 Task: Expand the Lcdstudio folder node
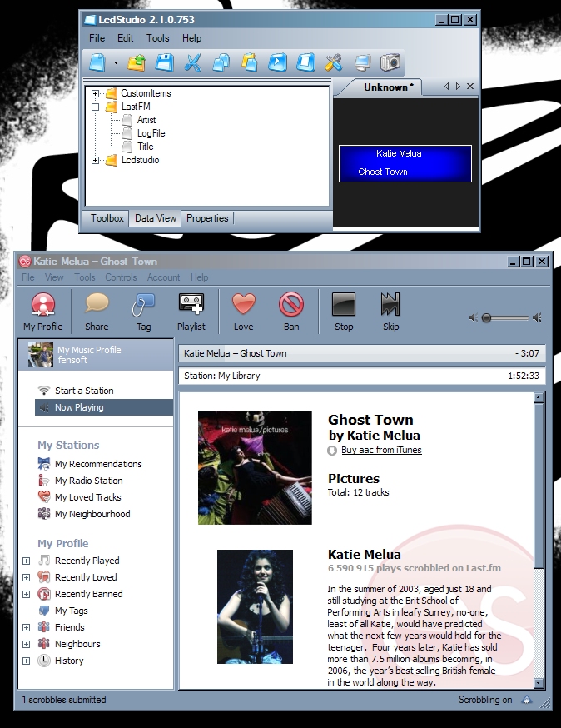95,160
